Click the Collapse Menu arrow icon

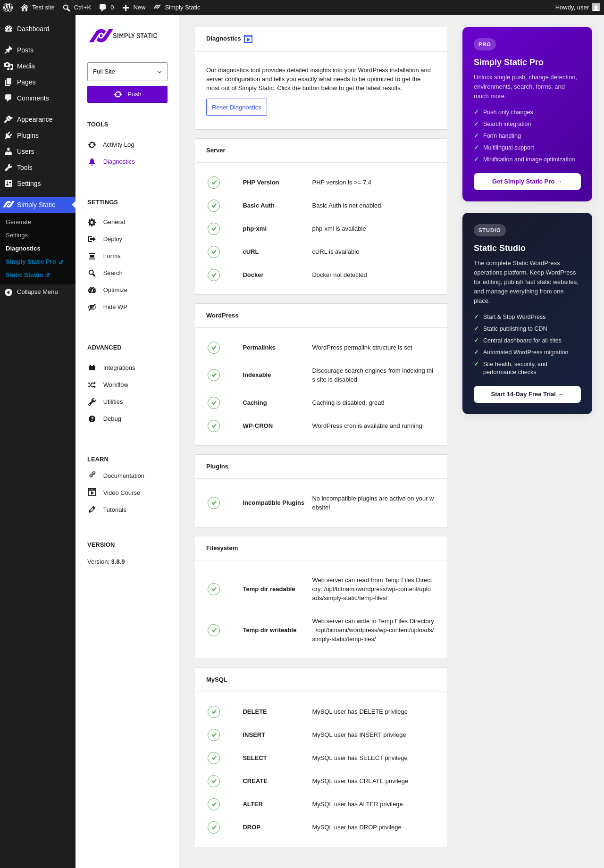coord(8,292)
